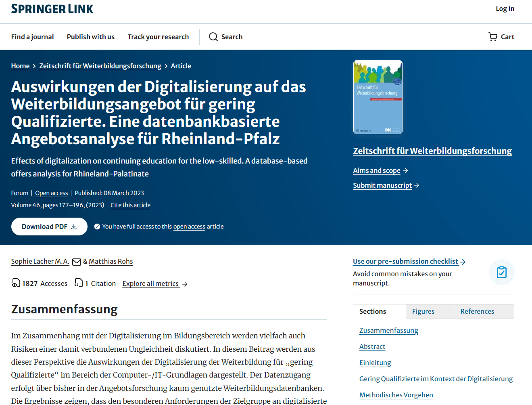The image size is (532, 405).
Task: Open the Find a journal menu
Action: point(32,37)
